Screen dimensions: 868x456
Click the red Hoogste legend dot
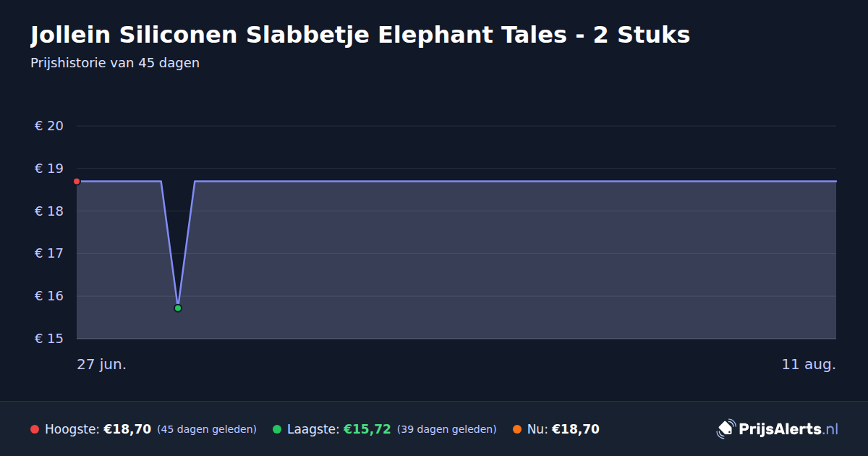pos(35,429)
